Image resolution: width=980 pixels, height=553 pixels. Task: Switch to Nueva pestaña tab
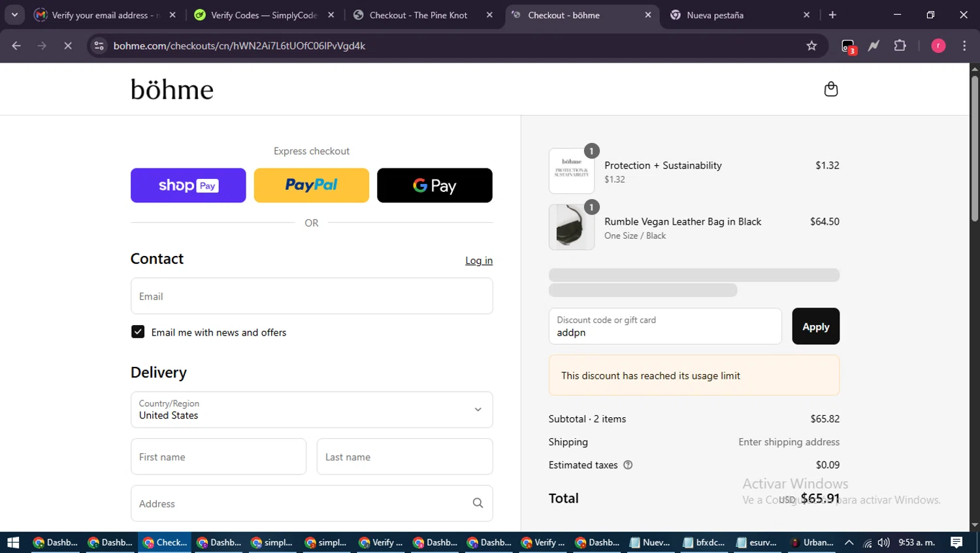click(741, 15)
